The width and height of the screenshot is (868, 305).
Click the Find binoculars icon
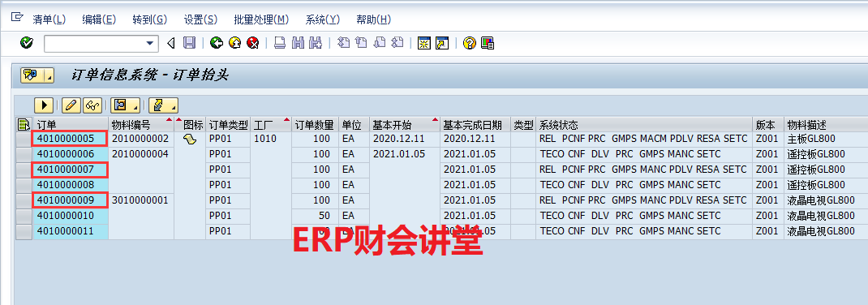click(x=299, y=43)
